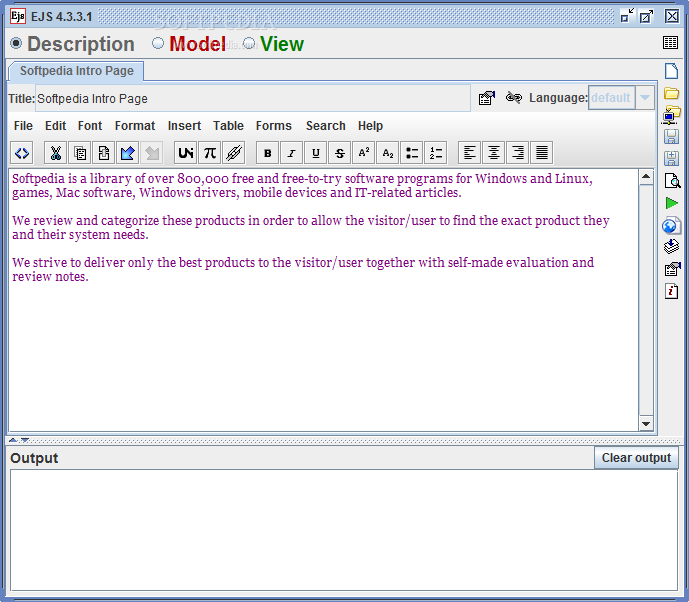Viewport: 689px width, 602px height.
Task: Paste clipboard contents via paste icon
Action: 104,153
